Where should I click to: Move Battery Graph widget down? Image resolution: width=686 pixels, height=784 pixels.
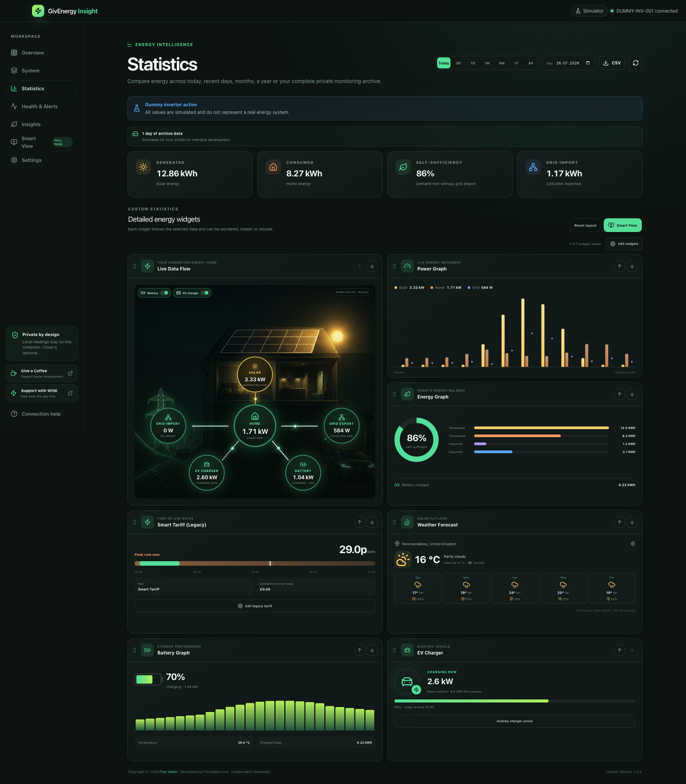pyautogui.click(x=372, y=650)
